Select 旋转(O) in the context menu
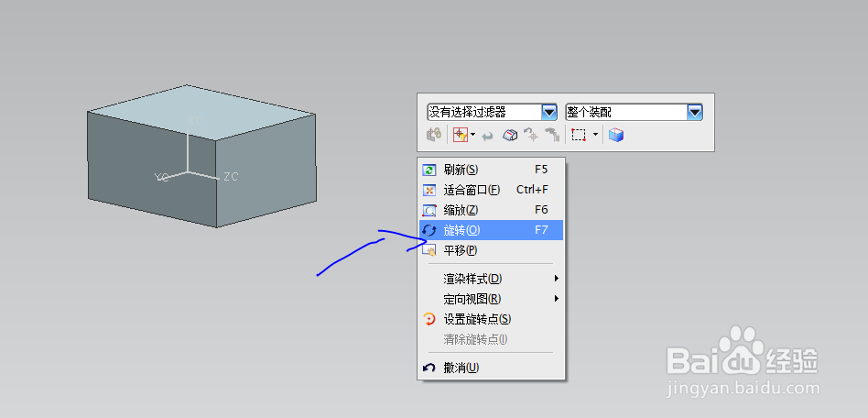 491,230
